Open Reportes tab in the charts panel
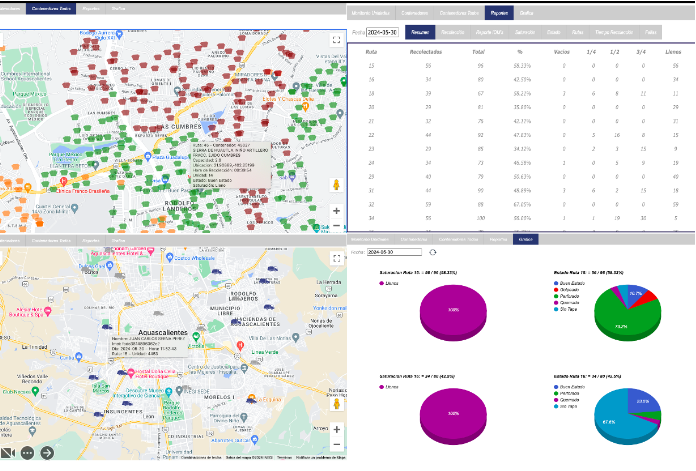The width and height of the screenshot is (696, 471). (x=498, y=239)
